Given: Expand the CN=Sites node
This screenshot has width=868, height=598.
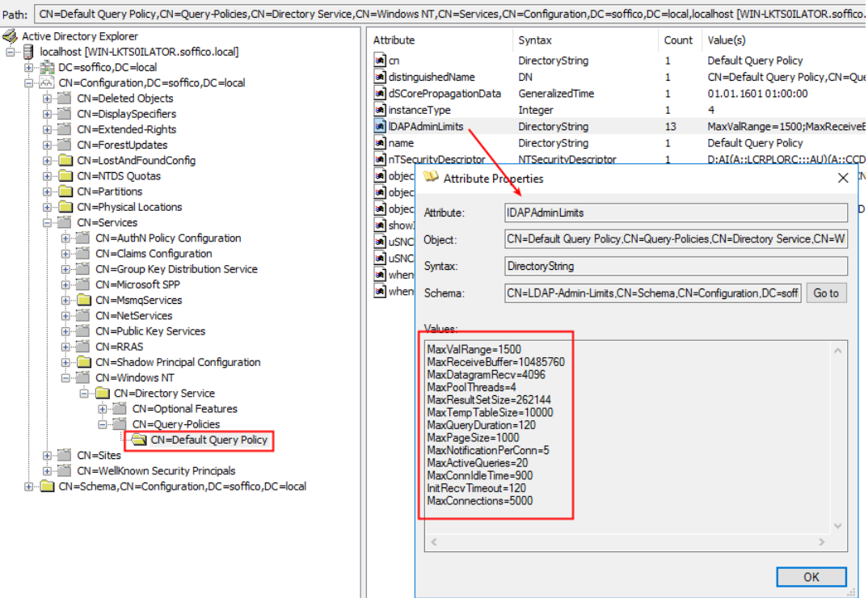Looking at the screenshot, I should [47, 455].
